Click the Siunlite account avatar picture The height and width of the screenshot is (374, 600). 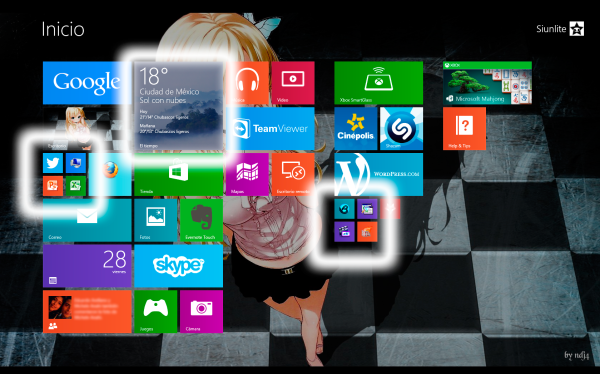click(x=577, y=29)
